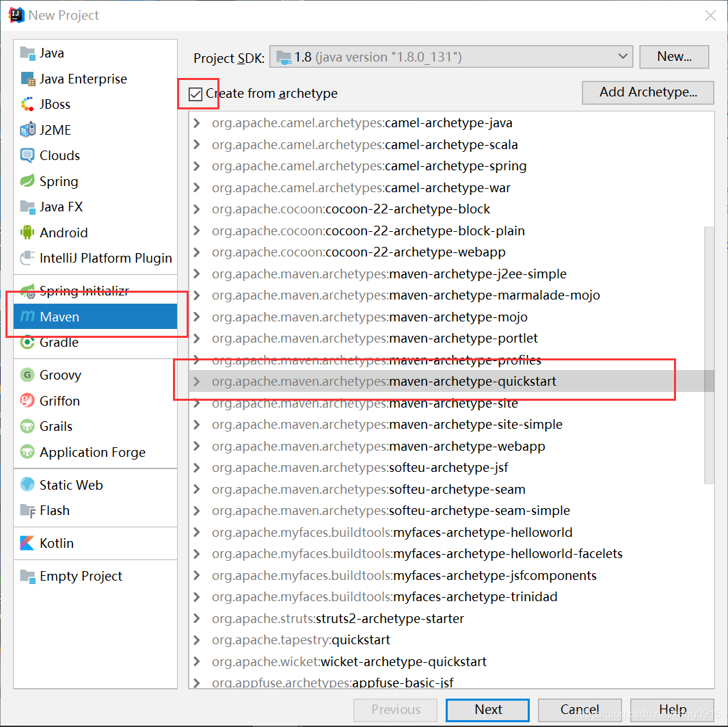728x727 pixels.
Task: Expand maven-archetype-quickstart node
Action: coord(197,382)
